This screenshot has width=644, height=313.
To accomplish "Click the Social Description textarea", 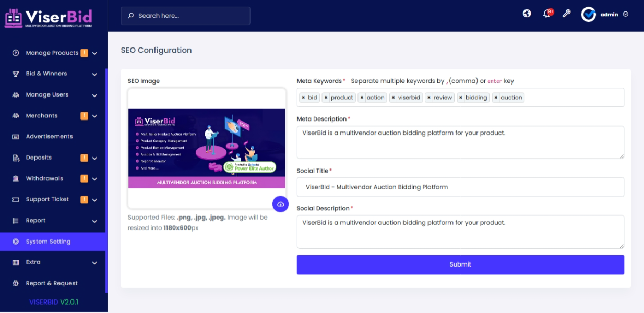I will click(460, 232).
